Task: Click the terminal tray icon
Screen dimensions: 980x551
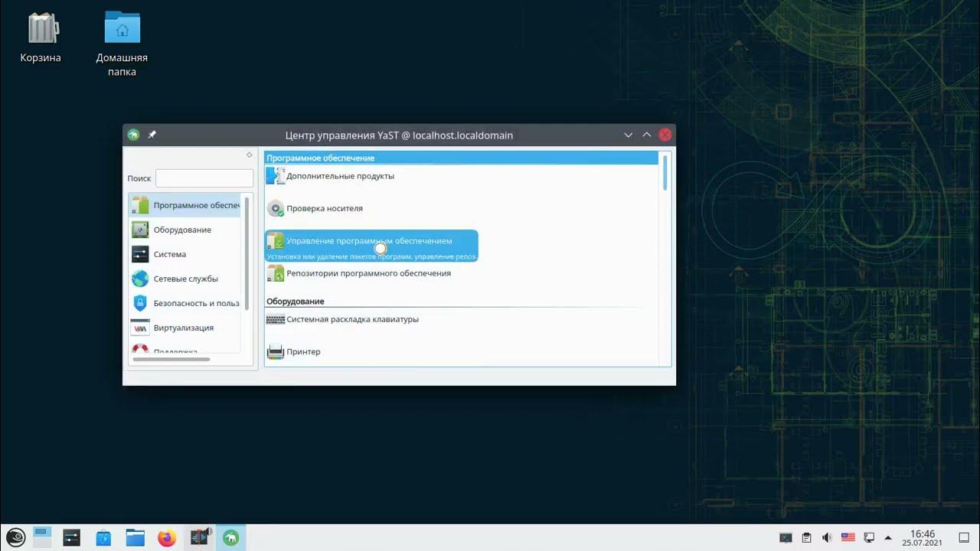Action: 786,537
